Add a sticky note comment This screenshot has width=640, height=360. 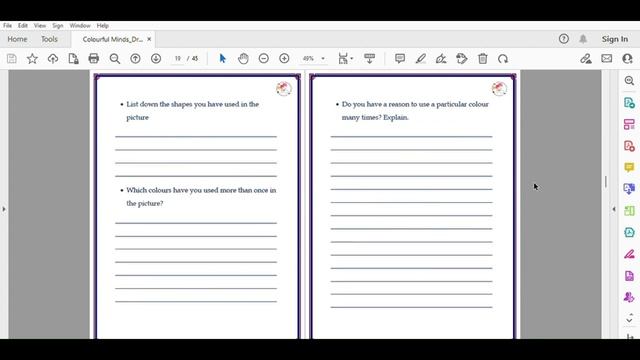pos(400,59)
